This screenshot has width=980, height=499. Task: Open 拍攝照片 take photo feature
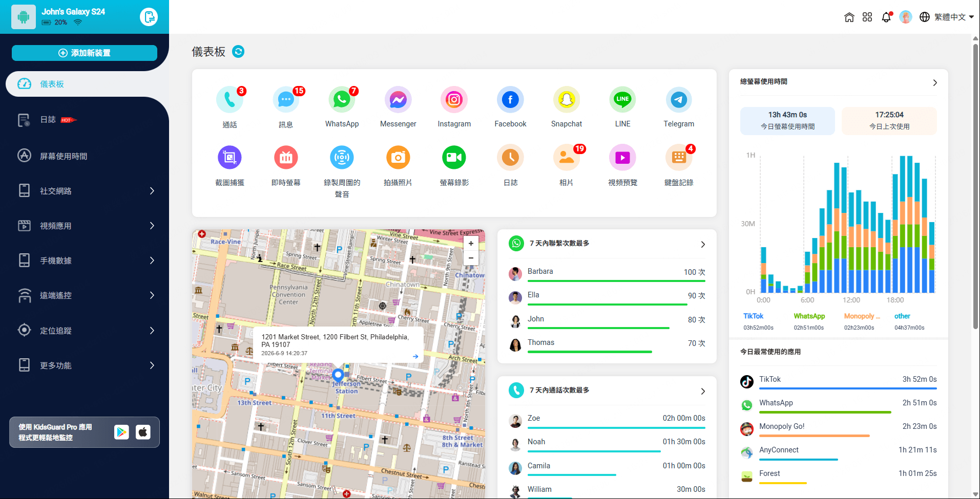point(398,158)
